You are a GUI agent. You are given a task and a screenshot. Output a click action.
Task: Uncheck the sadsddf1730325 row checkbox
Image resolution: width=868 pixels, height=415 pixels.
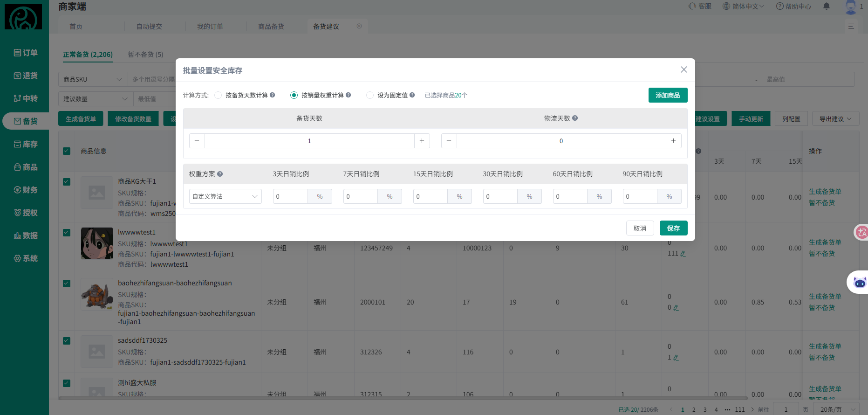[67, 341]
